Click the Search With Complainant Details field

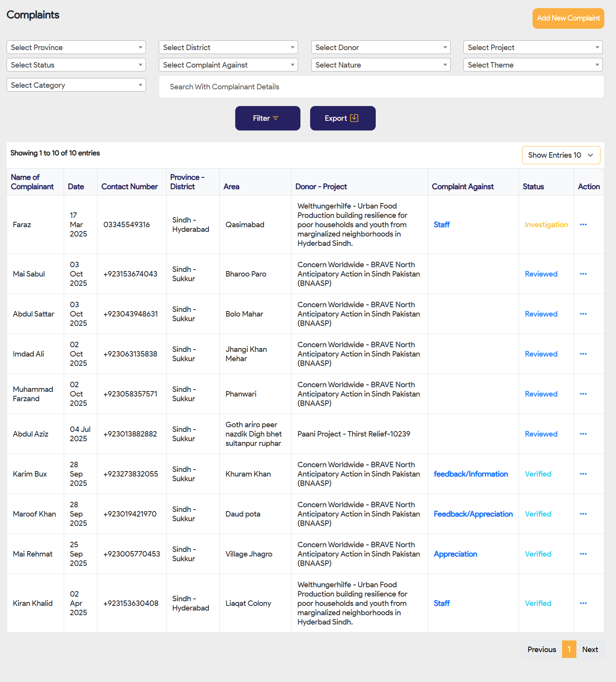click(381, 87)
